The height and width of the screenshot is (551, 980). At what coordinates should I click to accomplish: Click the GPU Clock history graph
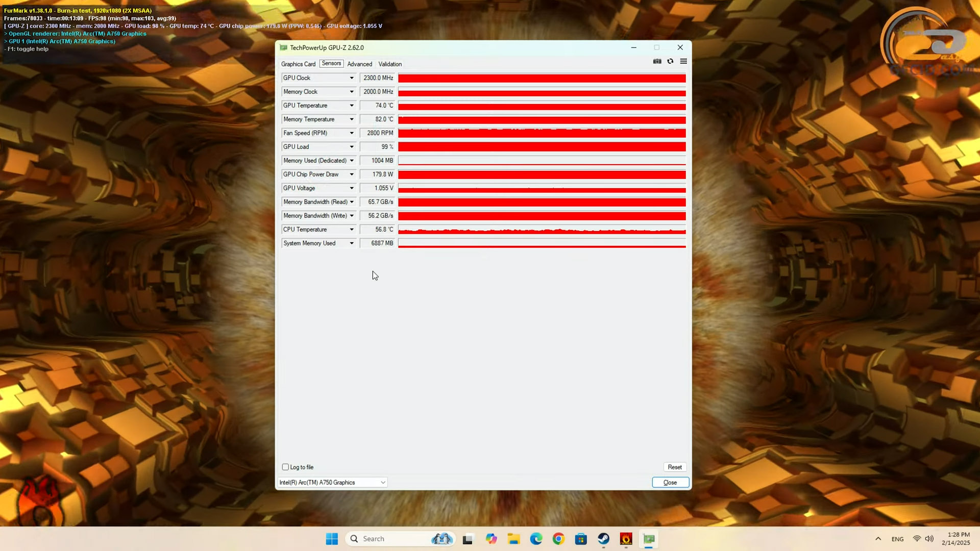[542, 78]
